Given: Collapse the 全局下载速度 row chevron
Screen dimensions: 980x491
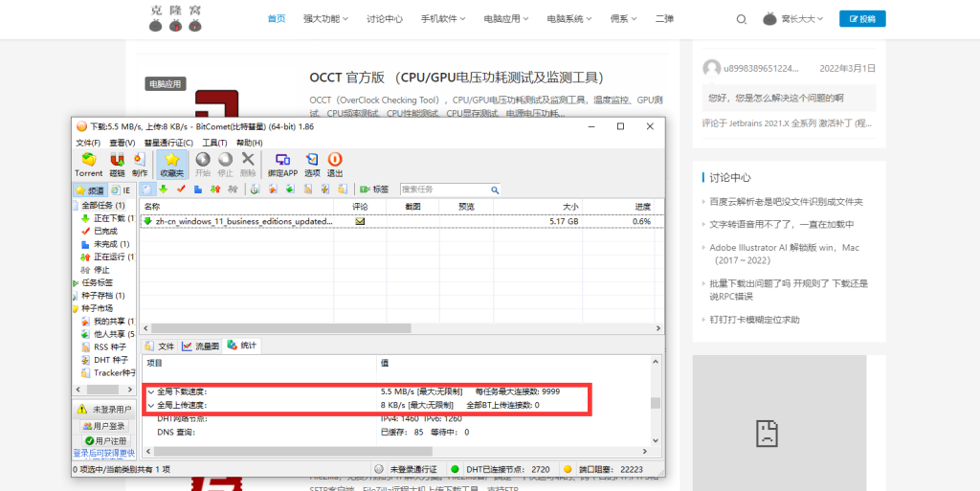Looking at the screenshot, I should coord(151,392).
